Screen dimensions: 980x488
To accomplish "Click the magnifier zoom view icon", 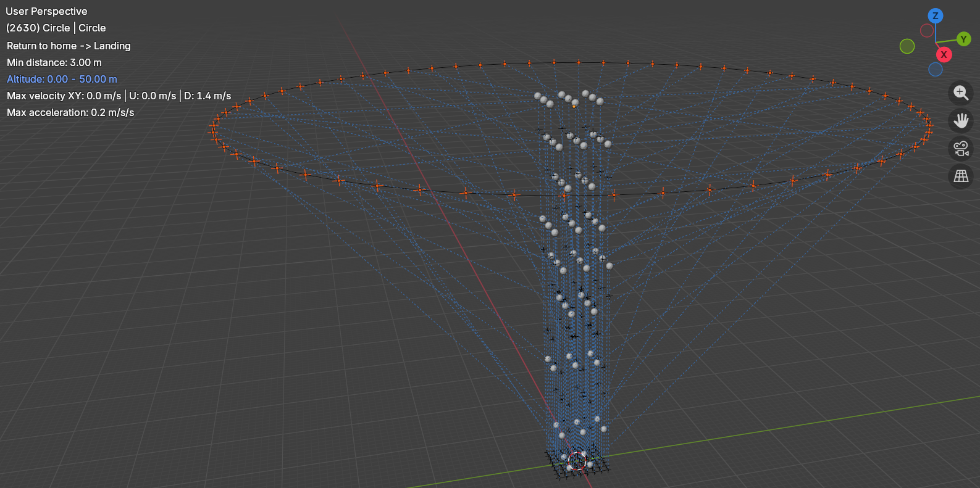I will click(961, 93).
